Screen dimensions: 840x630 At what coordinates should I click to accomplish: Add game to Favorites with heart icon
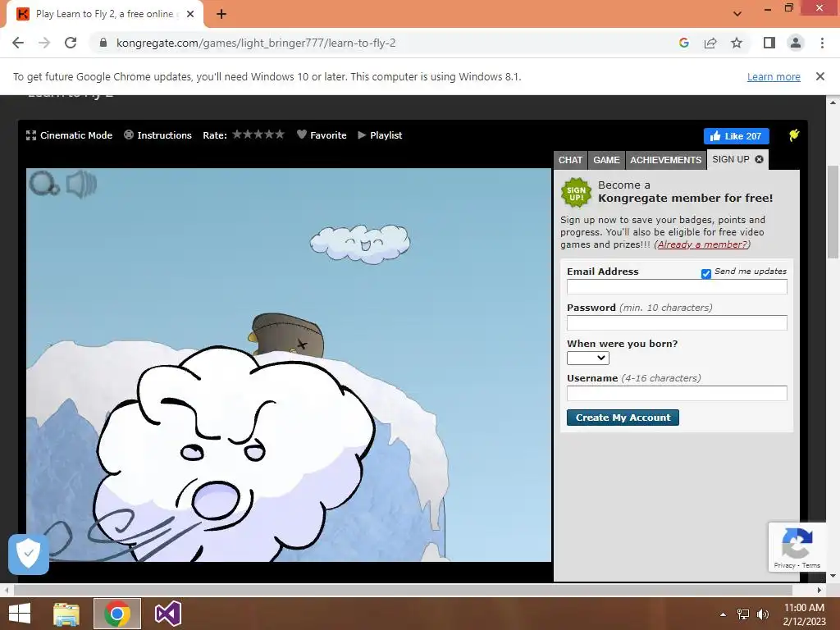point(322,135)
